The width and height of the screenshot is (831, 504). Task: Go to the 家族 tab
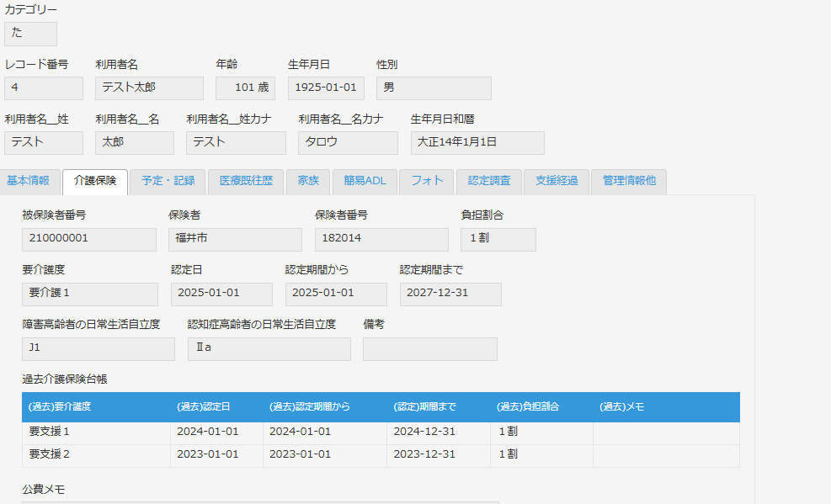click(308, 181)
